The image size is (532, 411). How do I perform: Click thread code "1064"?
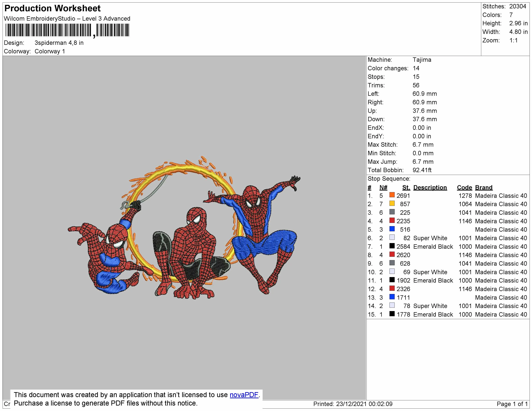click(465, 204)
